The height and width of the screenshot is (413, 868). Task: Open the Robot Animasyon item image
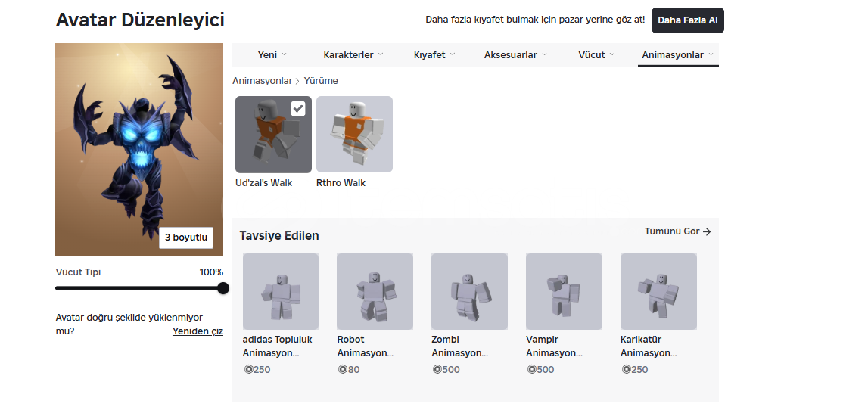point(375,291)
